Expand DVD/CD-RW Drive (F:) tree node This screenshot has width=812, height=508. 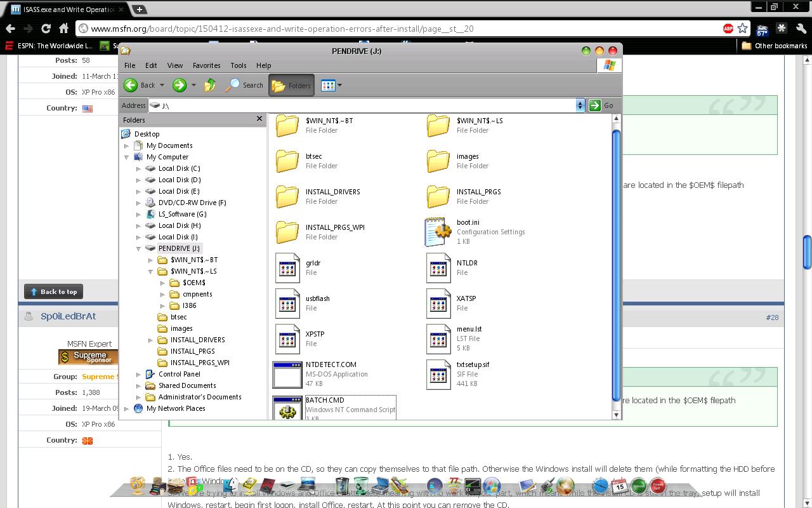(138, 203)
